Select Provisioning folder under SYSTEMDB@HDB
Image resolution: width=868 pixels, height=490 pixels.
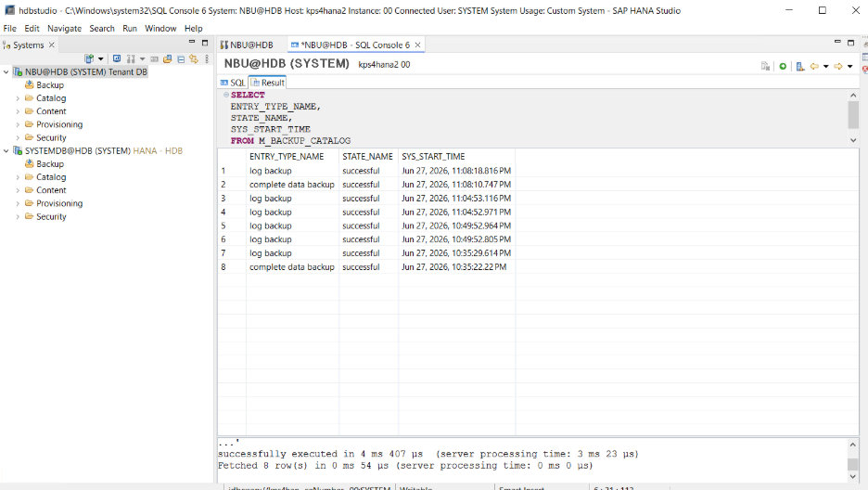pyautogui.click(x=59, y=203)
